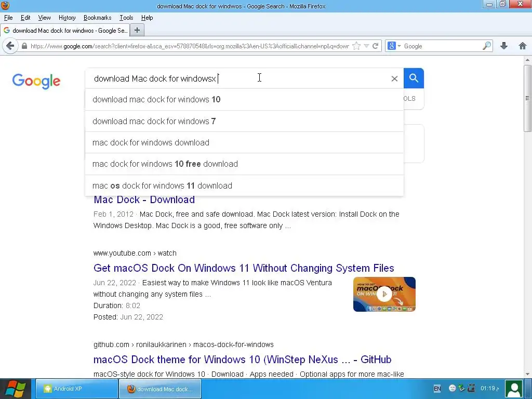The image size is (532, 399).
Task: Click in the Google query text box
Action: click(237, 78)
